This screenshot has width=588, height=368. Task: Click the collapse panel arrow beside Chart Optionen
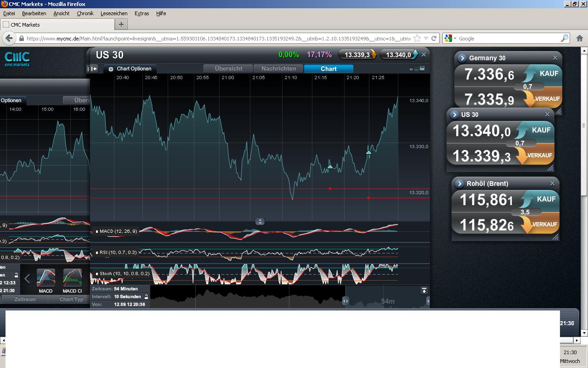pos(93,69)
